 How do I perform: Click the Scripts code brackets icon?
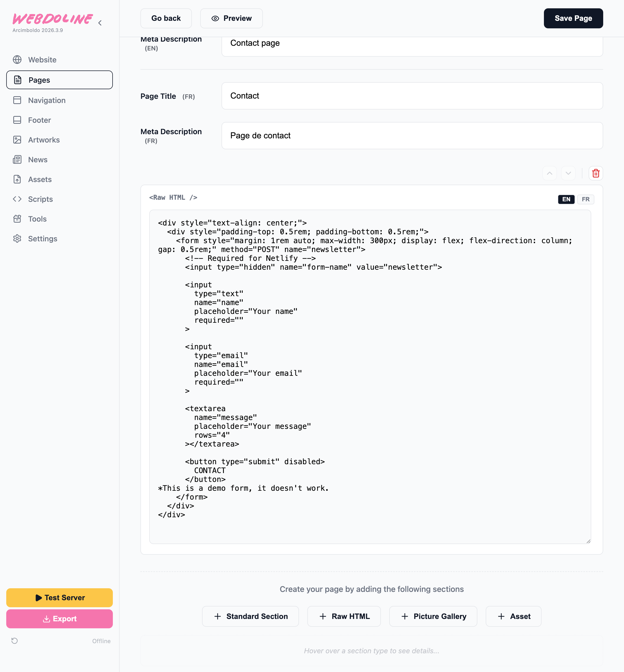tap(17, 199)
